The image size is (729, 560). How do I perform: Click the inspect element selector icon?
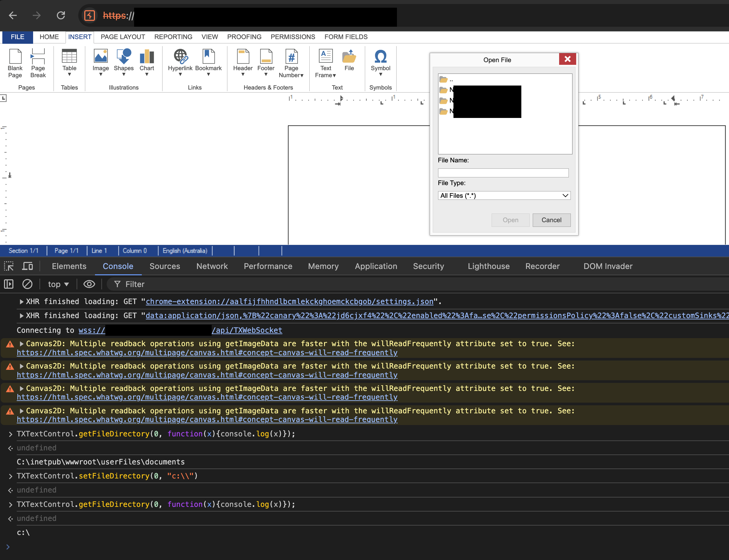(9, 266)
